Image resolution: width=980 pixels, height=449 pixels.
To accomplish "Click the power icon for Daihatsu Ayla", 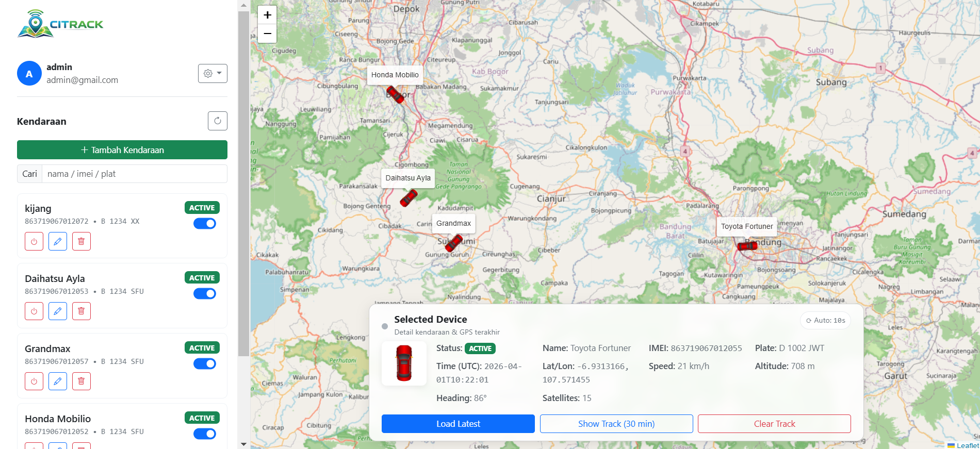I will (x=34, y=311).
